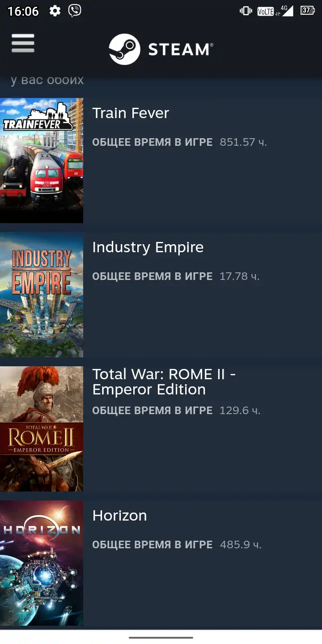The image size is (322, 644).
Task: Open the hamburger menu
Action: pos(23,43)
